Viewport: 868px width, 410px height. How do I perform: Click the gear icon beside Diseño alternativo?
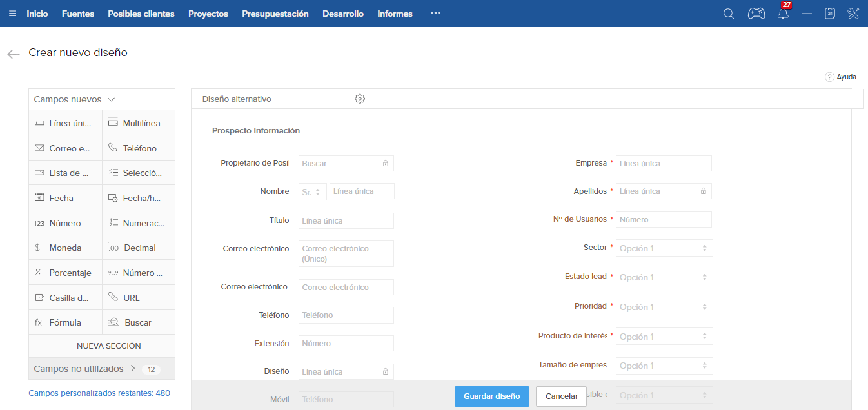(x=360, y=99)
